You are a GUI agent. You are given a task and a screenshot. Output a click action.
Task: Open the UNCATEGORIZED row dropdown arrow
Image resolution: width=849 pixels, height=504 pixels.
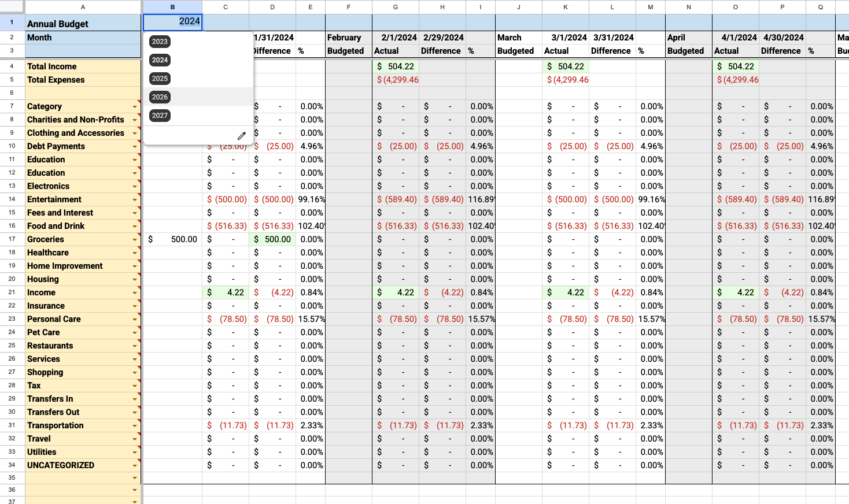tap(134, 465)
